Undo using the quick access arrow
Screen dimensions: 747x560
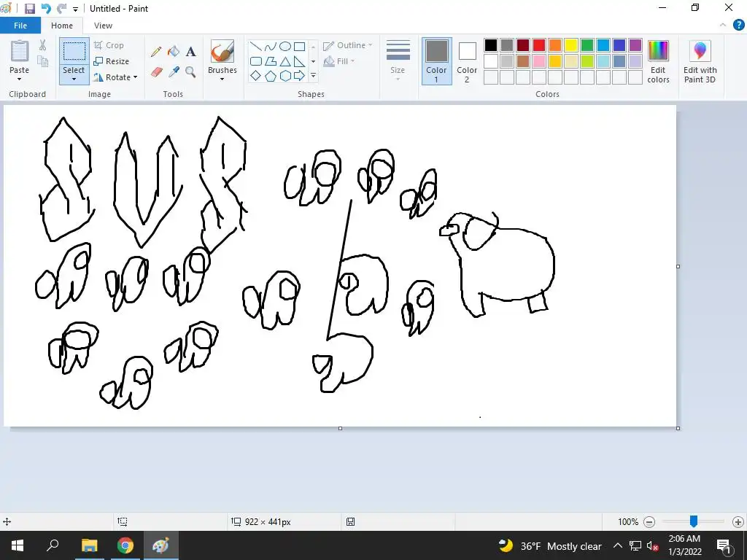pyautogui.click(x=46, y=9)
